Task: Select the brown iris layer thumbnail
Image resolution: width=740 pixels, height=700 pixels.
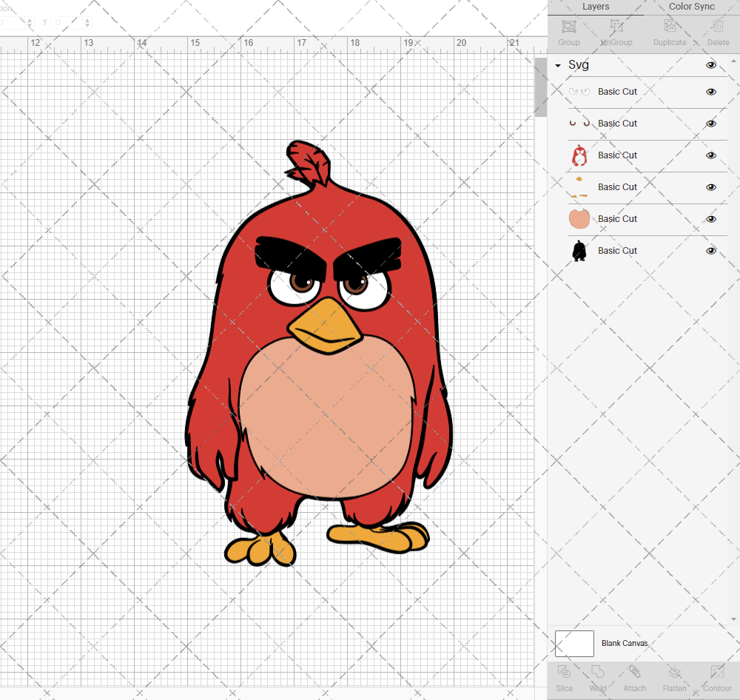Action: 579,123
